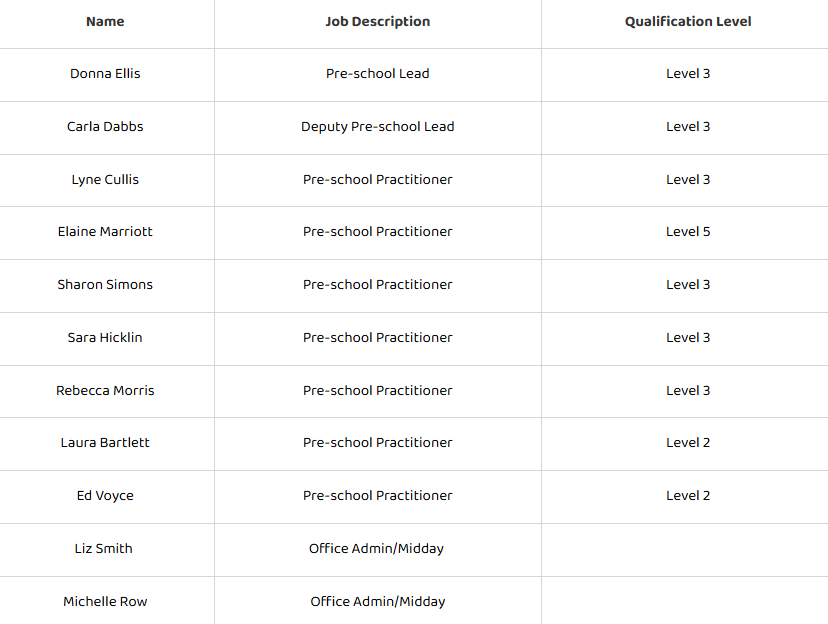The width and height of the screenshot is (828, 624).
Task: Click the Name column header
Action: (105, 21)
